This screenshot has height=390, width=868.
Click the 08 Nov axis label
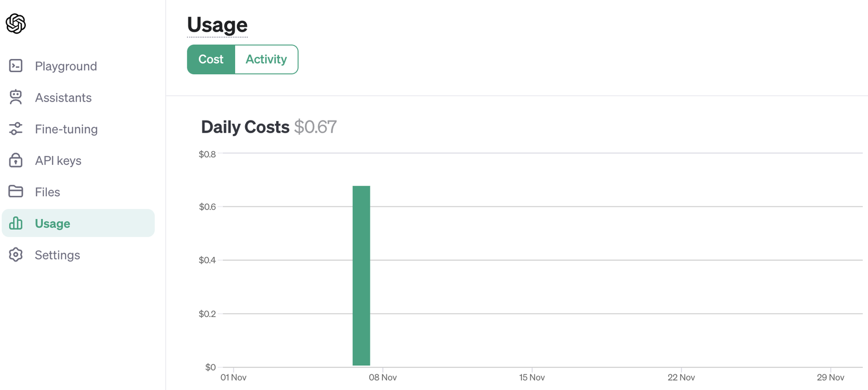click(x=382, y=377)
